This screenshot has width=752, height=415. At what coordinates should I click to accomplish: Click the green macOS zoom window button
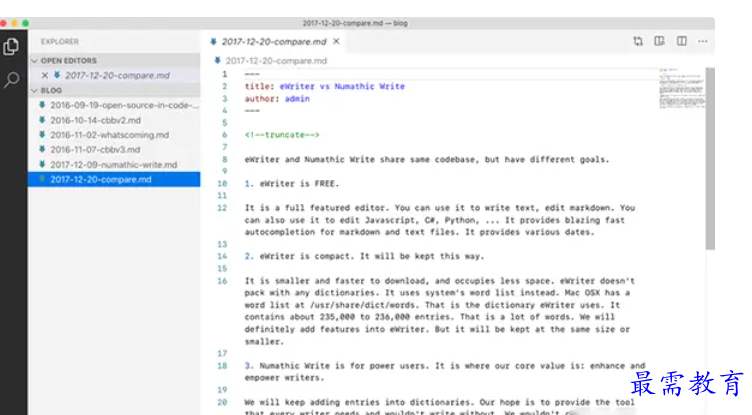pos(25,23)
